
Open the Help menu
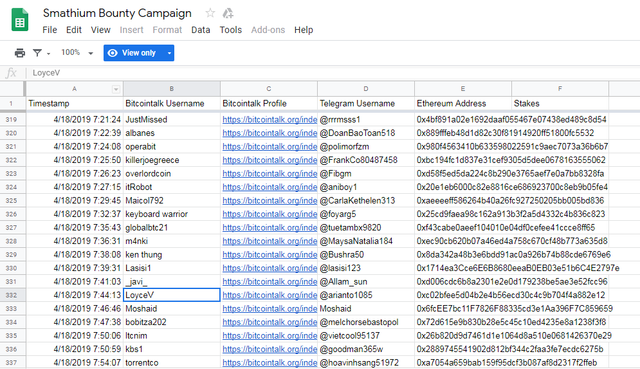pyautogui.click(x=304, y=30)
